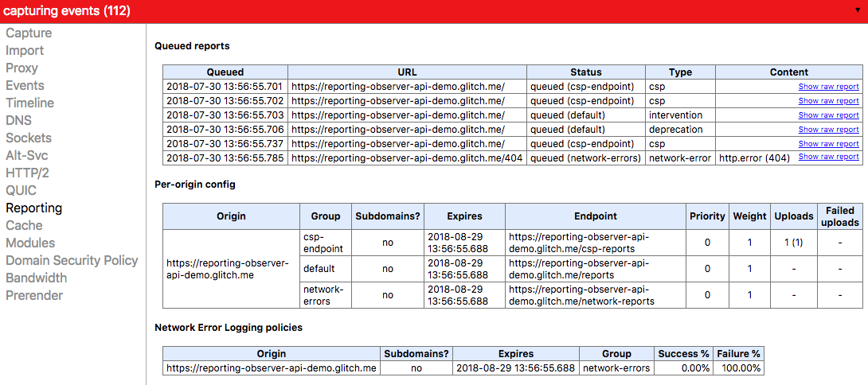This screenshot has width=868, height=385.
Task: Show raw report for network-error row
Action: (828, 157)
